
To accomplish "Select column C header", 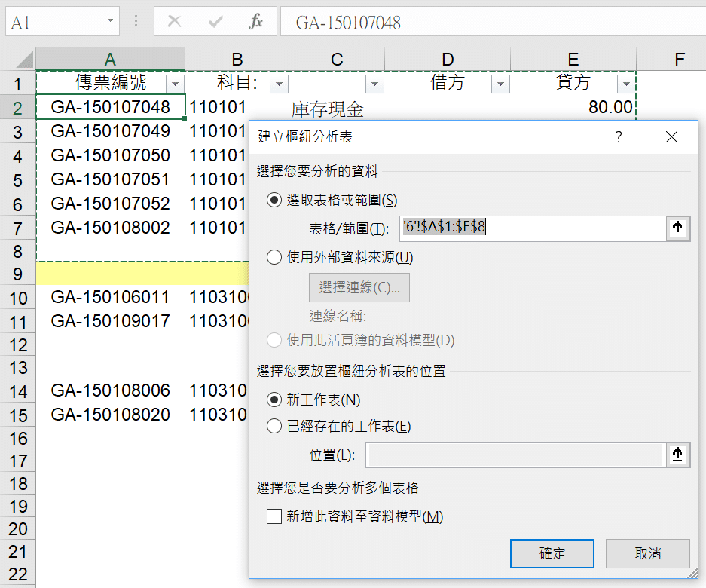I will [337, 59].
